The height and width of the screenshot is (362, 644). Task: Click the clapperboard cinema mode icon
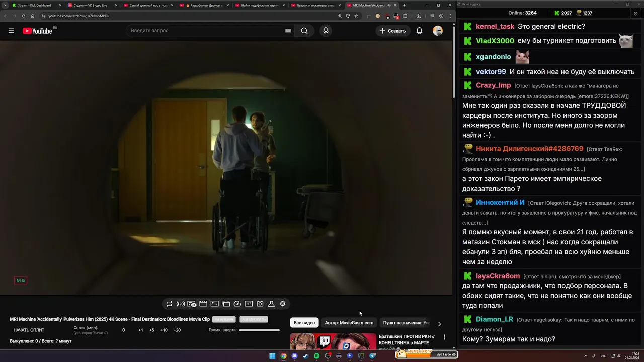tap(203, 304)
